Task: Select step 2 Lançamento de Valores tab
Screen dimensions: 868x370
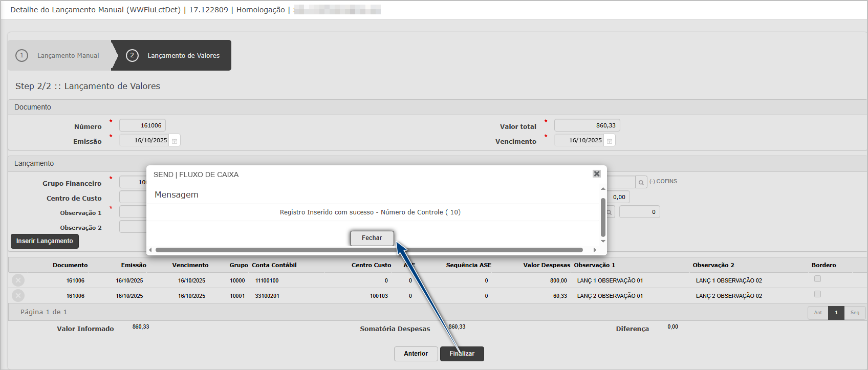Action: tap(174, 55)
